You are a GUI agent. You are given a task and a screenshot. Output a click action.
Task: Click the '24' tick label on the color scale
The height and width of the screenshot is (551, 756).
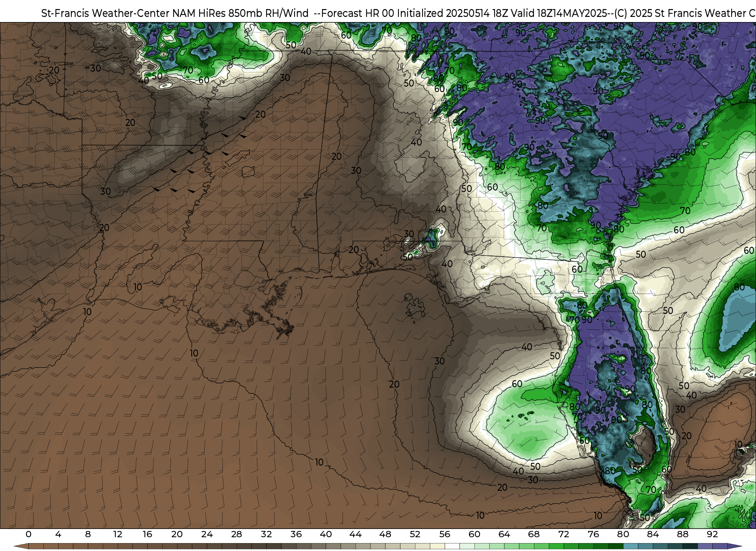pyautogui.click(x=207, y=534)
